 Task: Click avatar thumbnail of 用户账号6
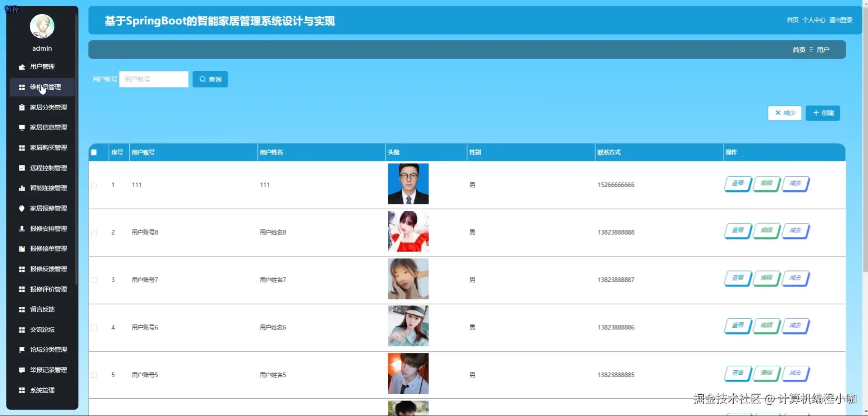(x=408, y=326)
